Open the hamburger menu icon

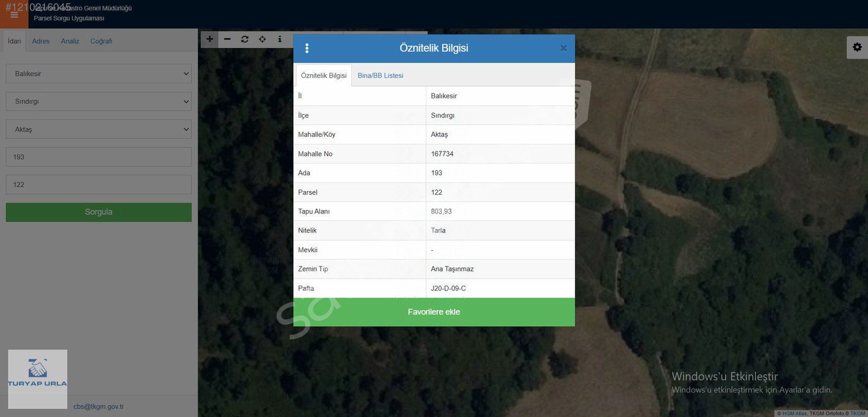14,15
